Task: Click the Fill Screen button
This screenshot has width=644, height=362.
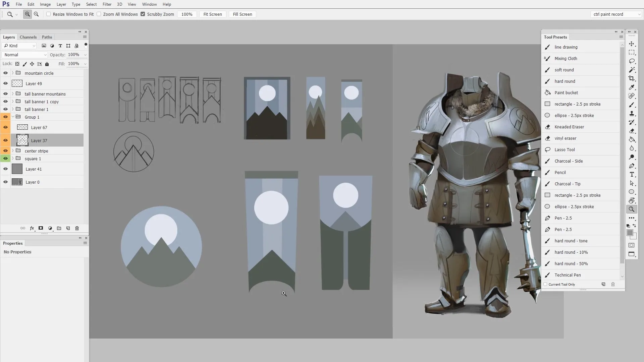Action: coord(243,14)
